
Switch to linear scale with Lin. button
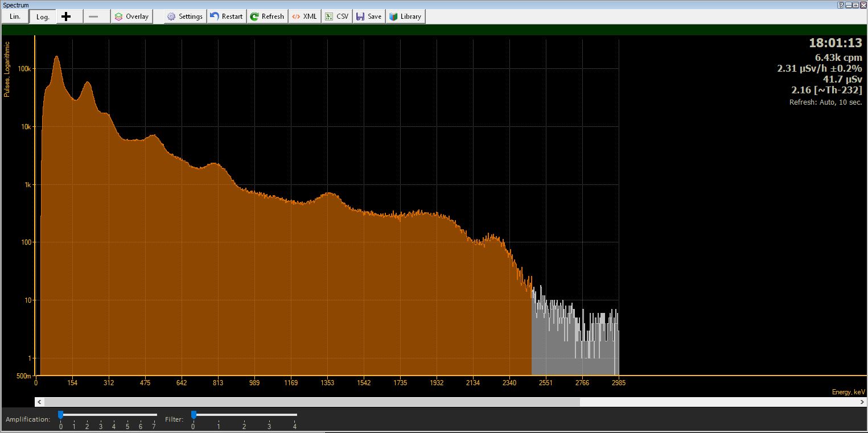[15, 17]
